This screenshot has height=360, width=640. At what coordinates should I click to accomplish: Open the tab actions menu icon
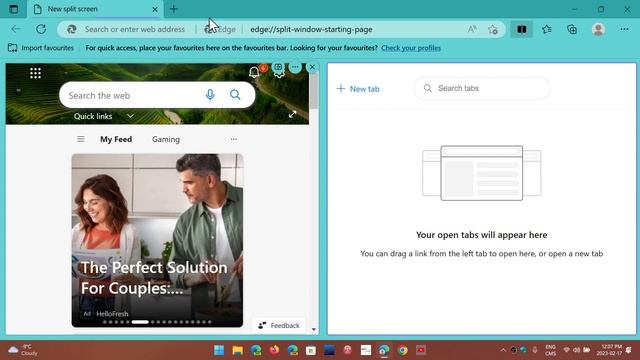click(13, 9)
